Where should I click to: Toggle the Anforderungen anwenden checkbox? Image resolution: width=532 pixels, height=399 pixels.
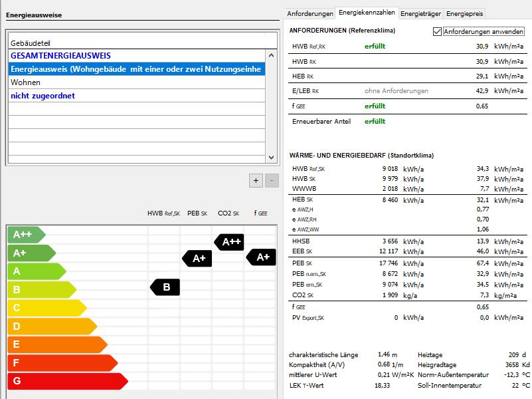point(437,31)
